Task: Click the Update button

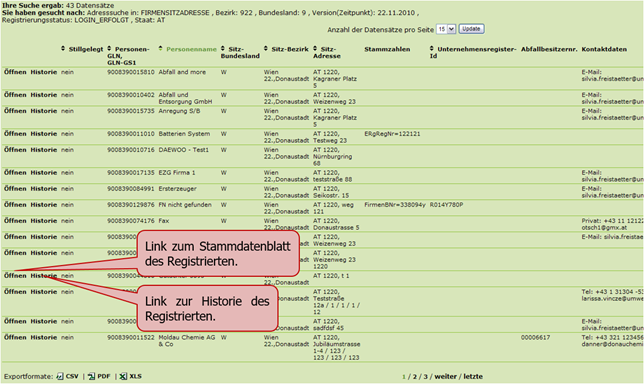Action: pyautogui.click(x=471, y=29)
